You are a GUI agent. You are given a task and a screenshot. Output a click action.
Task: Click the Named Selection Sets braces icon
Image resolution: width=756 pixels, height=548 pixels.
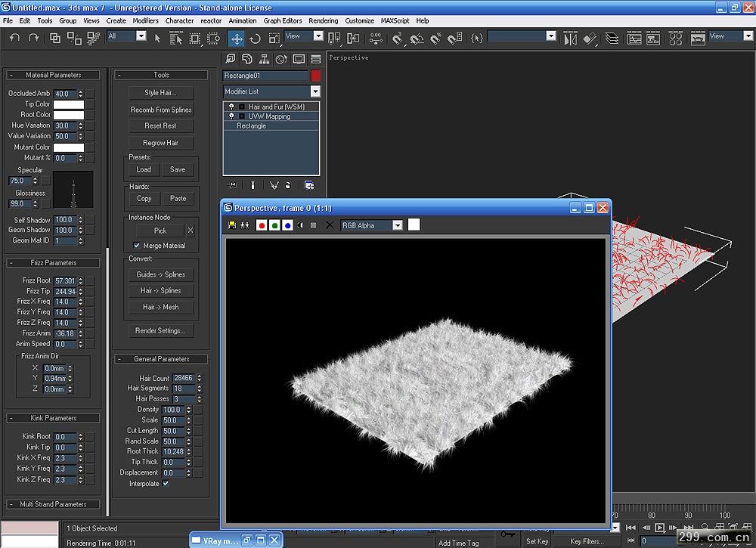tap(477, 38)
